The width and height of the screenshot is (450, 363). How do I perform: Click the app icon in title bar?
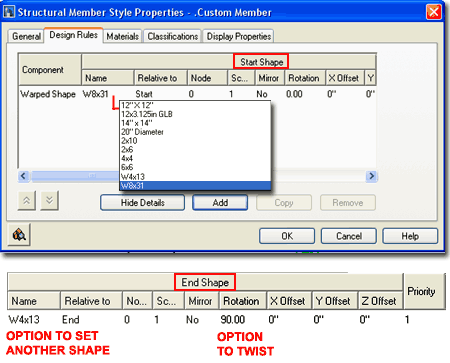[9, 12]
